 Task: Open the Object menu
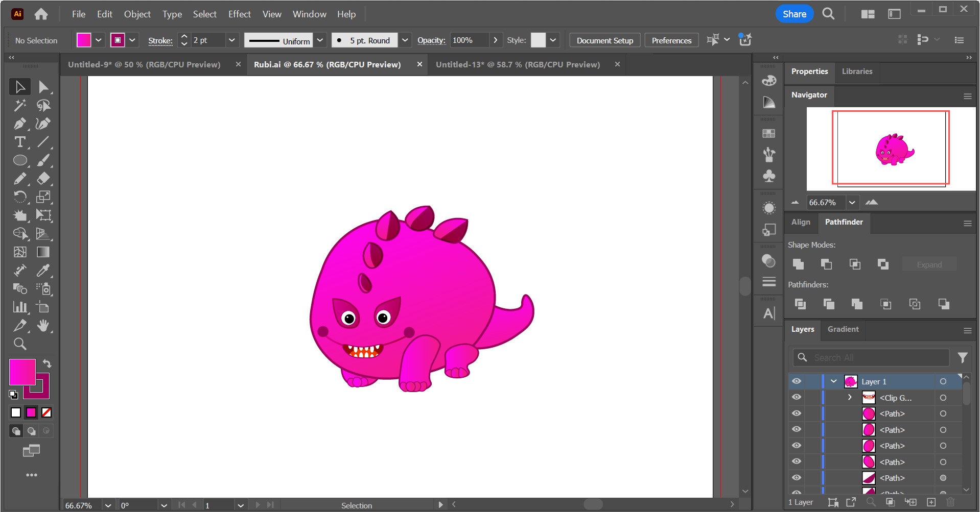137,14
